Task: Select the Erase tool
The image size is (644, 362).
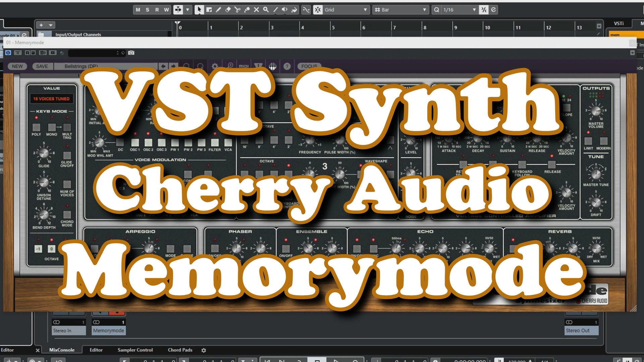Action: coord(228,10)
